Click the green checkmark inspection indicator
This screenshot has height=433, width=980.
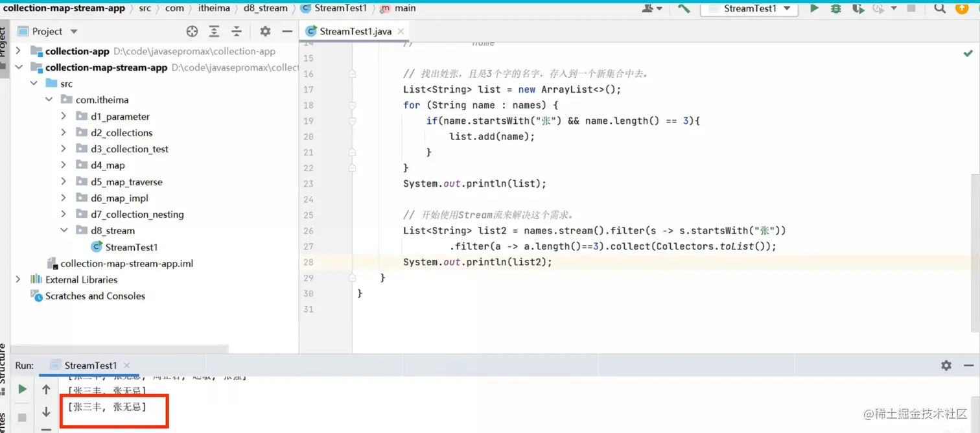[x=968, y=54]
